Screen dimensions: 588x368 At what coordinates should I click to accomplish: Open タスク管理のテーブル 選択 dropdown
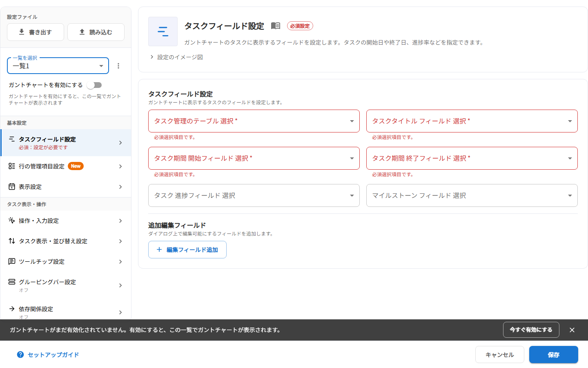(254, 121)
